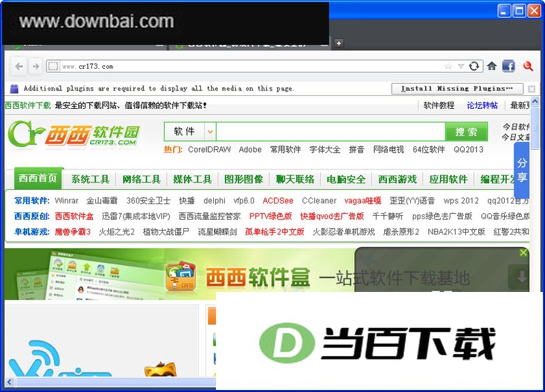Select the 应用软件 tab
This screenshot has height=392, width=545.
tap(448, 179)
